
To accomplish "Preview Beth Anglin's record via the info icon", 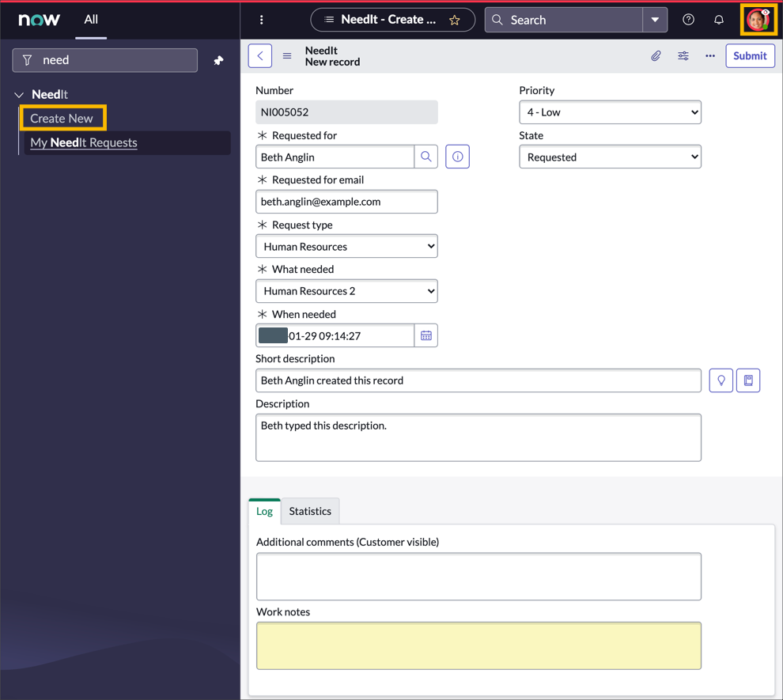I will [457, 156].
